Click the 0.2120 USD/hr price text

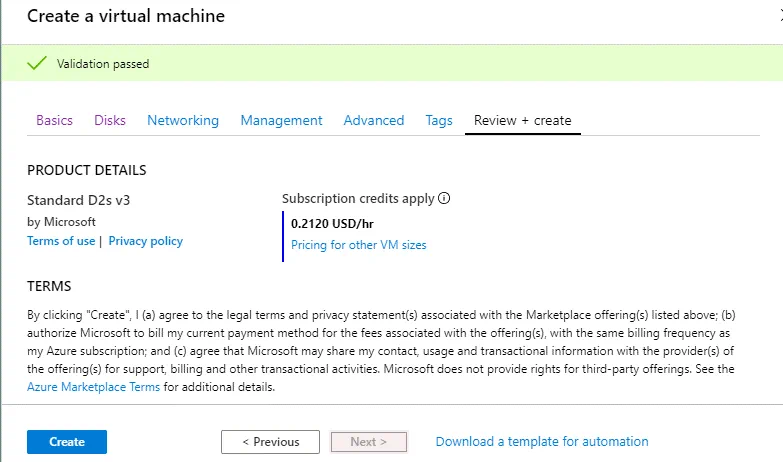pos(325,224)
